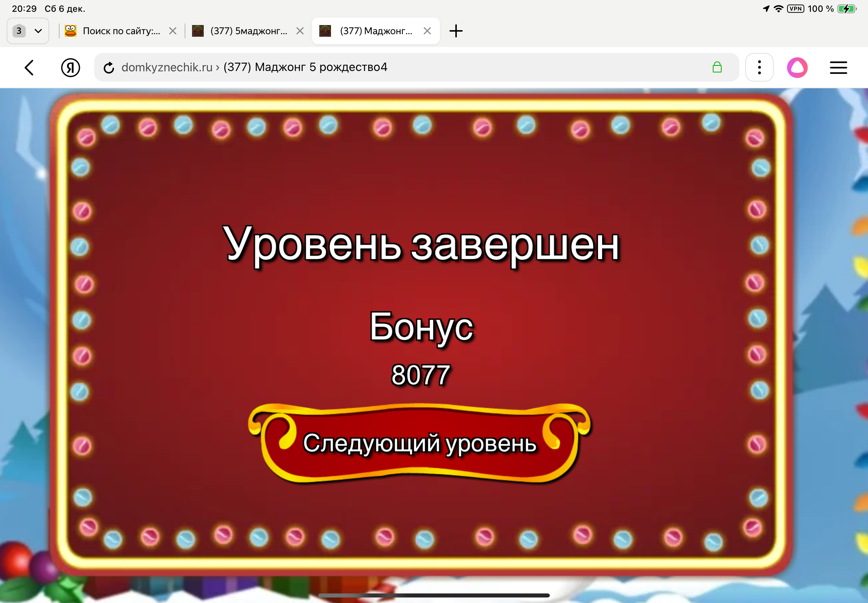Screen dimensions: 868x603
Task: Click the green lock security icon
Action: (717, 68)
